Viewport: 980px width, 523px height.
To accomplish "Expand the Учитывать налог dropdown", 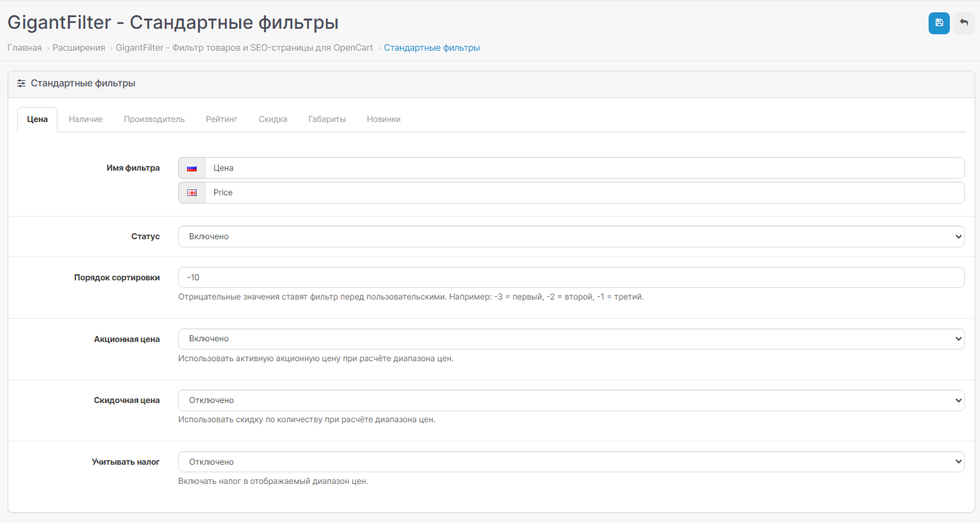I will tap(571, 462).
